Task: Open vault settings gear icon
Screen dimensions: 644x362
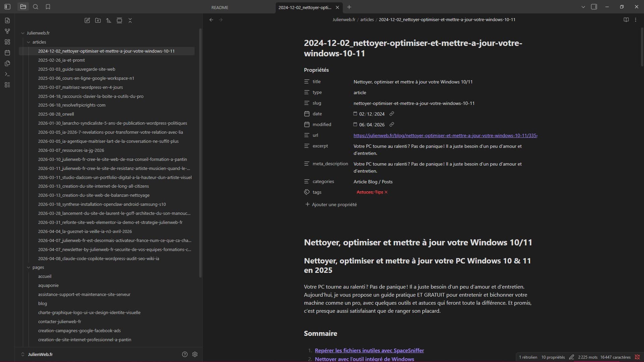Action: click(x=195, y=354)
